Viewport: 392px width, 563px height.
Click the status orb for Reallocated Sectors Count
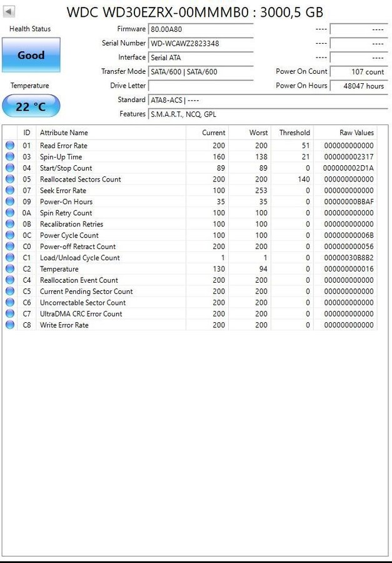[x=10, y=179]
